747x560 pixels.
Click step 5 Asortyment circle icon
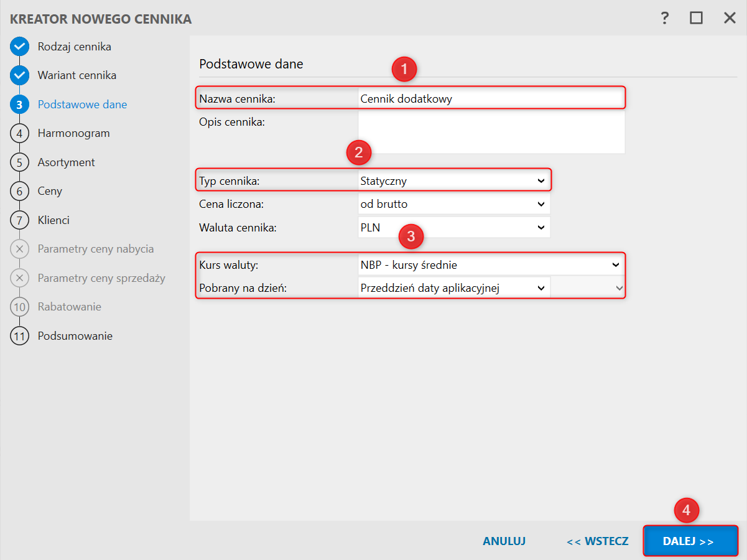coord(20,162)
